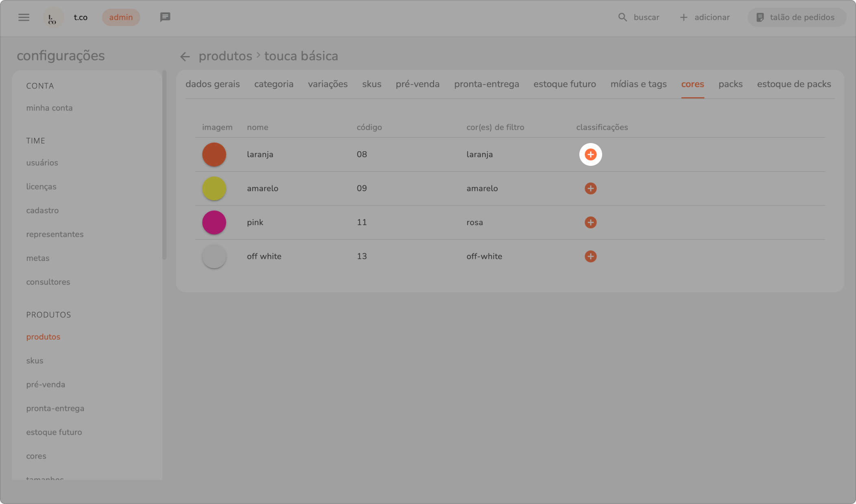Viewport: 856px width, 504px height.
Task: Switch to the variações tab
Action: point(328,84)
